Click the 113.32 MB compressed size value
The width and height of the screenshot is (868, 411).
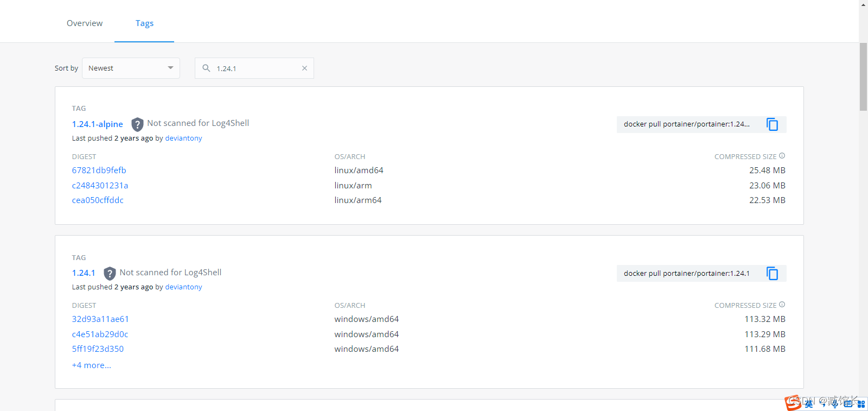[x=765, y=319]
